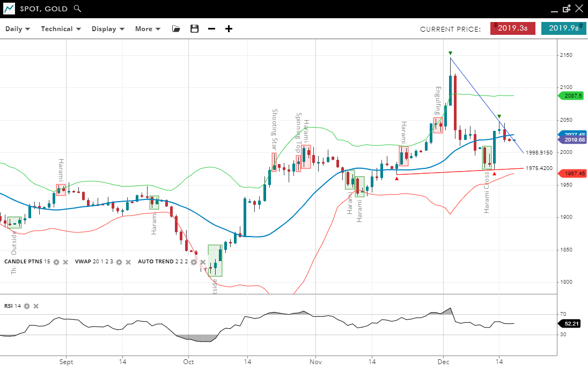
Task: Click the red sell price 2019.38 button
Action: [512, 28]
